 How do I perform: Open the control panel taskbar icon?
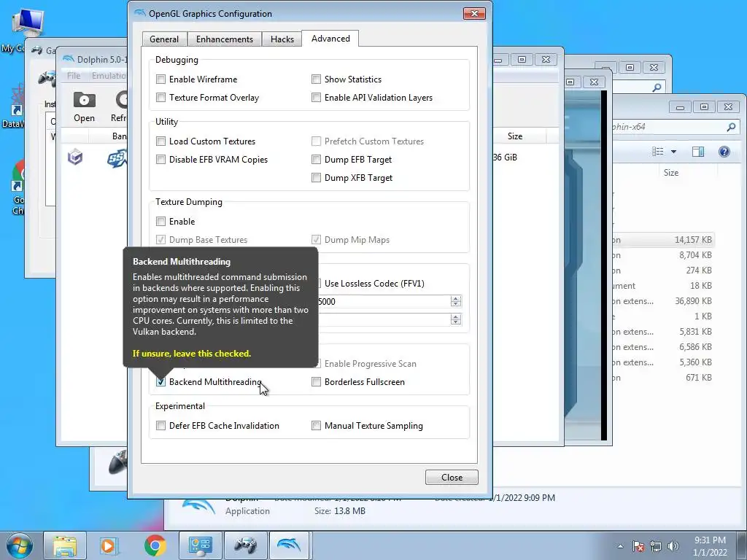click(200, 545)
